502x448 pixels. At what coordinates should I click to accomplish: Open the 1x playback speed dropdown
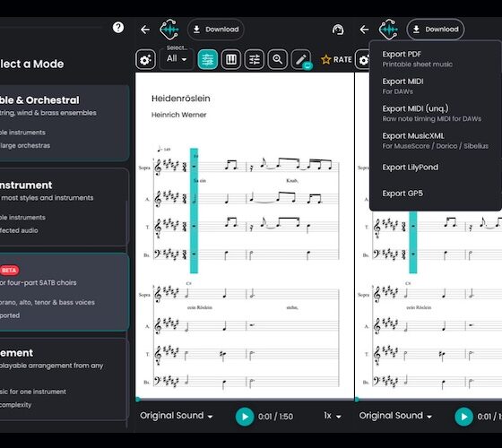(333, 416)
